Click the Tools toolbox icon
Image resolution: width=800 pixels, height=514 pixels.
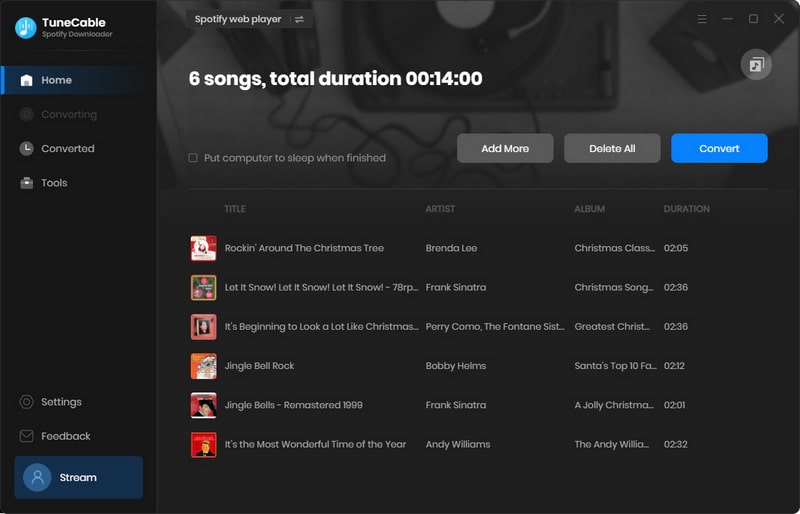(27, 183)
